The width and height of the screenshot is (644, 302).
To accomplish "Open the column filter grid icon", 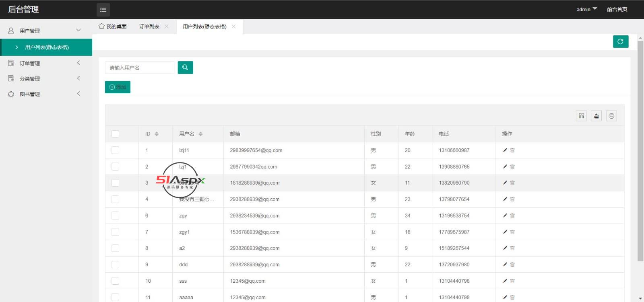I will [x=581, y=116].
